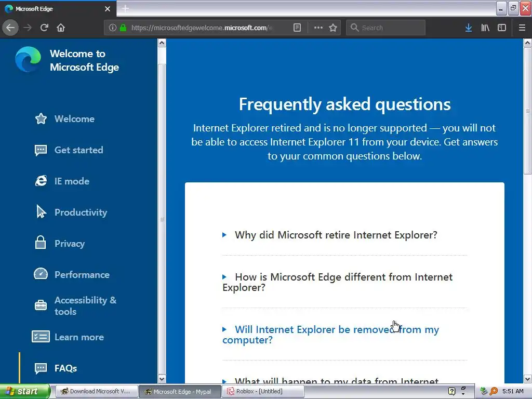Image resolution: width=532 pixels, height=399 pixels.
Task: Switch to Roblox - [Untitled] taskbar window
Action: click(262, 391)
